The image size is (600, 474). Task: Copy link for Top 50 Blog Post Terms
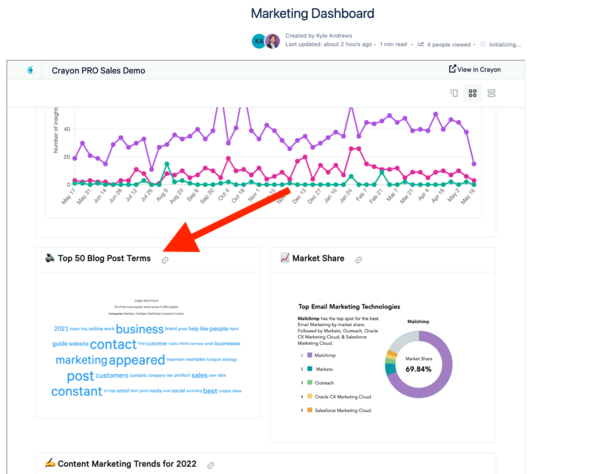pyautogui.click(x=165, y=260)
